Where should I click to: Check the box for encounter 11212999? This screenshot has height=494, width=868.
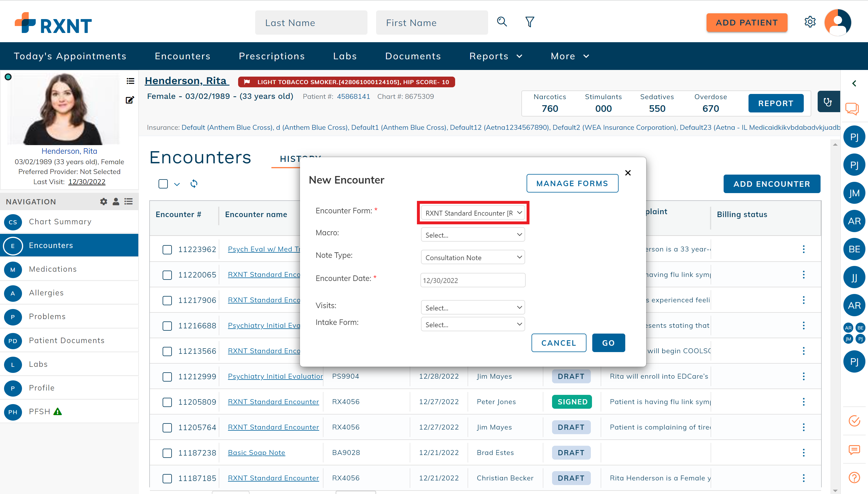[167, 377]
